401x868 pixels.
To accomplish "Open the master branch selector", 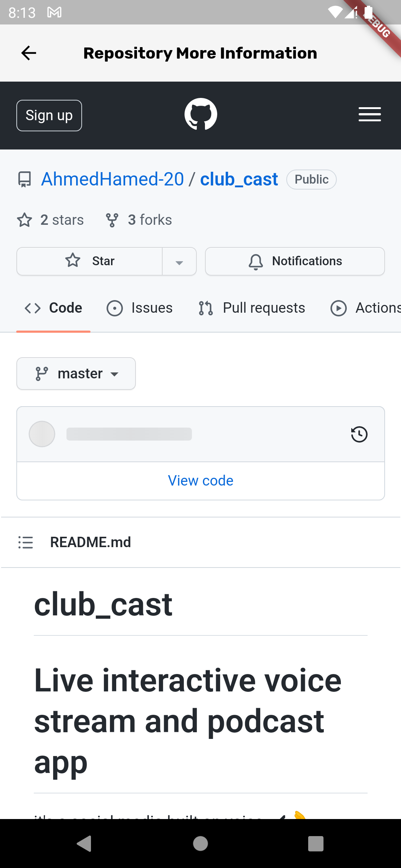I will 76,374.
